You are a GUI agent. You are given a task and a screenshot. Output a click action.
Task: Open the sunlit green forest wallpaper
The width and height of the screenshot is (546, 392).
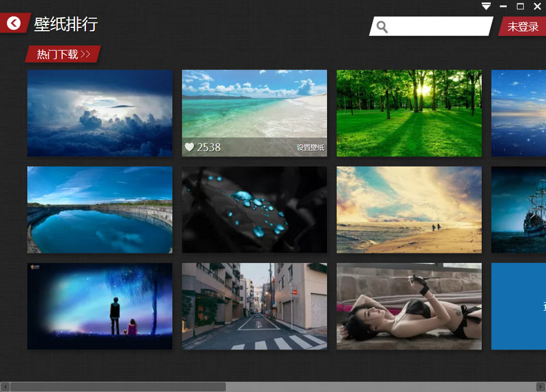(x=409, y=113)
